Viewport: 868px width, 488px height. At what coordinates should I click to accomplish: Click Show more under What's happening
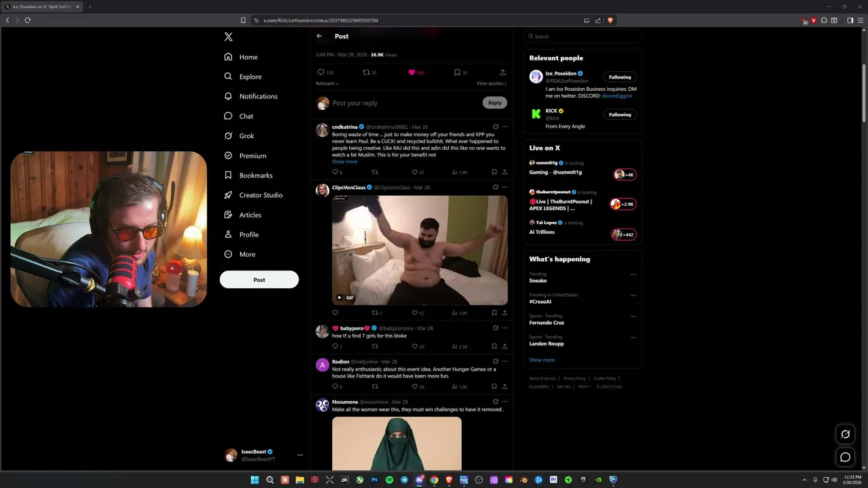tap(542, 360)
